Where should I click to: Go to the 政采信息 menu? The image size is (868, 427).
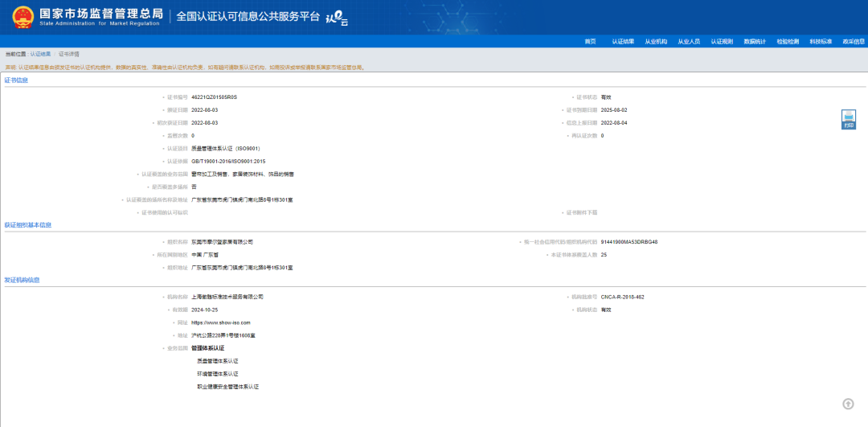[853, 41]
